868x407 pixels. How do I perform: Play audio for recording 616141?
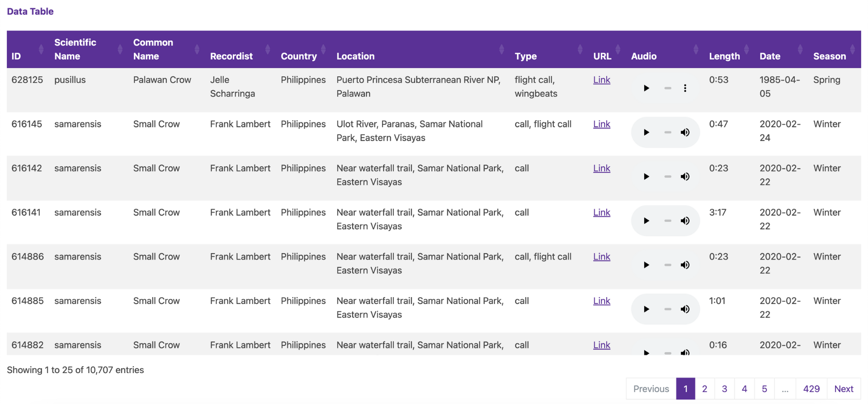point(646,221)
